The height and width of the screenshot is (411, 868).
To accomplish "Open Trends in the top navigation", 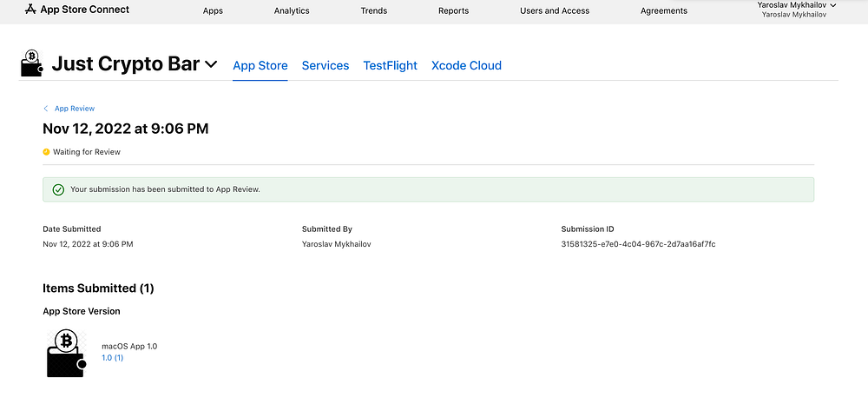I will point(374,11).
